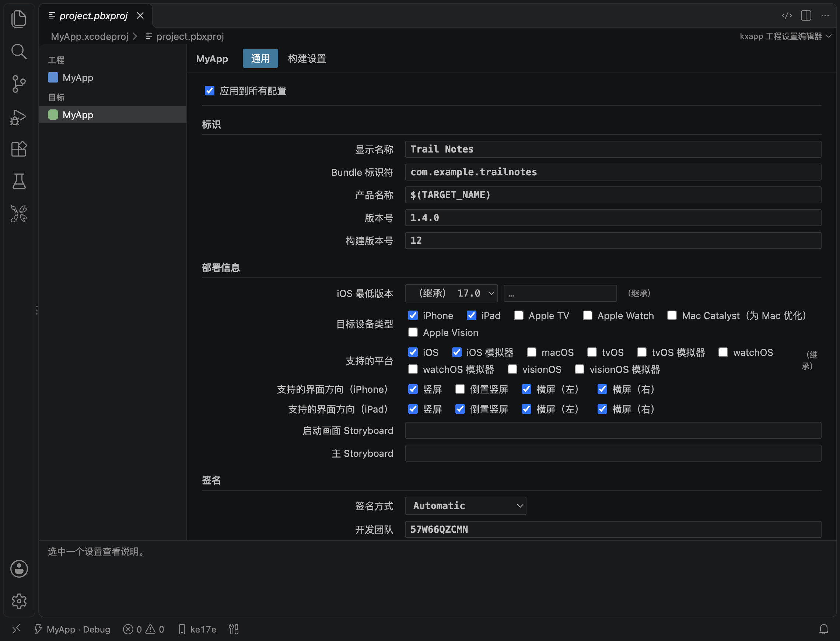Screen dimensions: 840x641
Task: Expand the MyApp.xcodeproj breadcrumb
Action: tap(89, 36)
